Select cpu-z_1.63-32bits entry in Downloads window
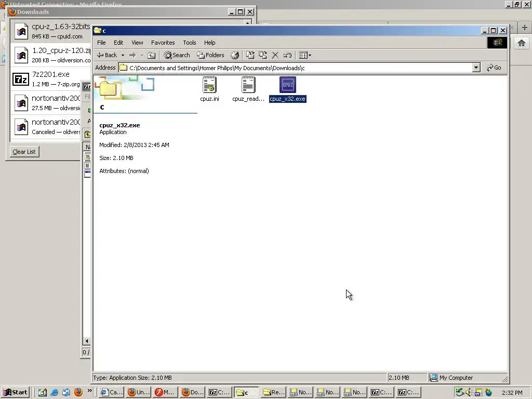 pyautogui.click(x=51, y=31)
